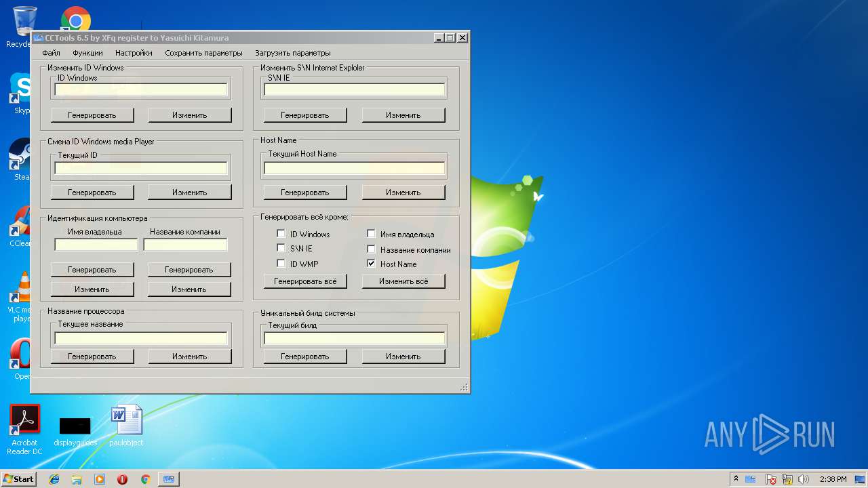The image size is (868, 488).
Task: Click Изменить in Host Name group
Action: pyautogui.click(x=403, y=192)
